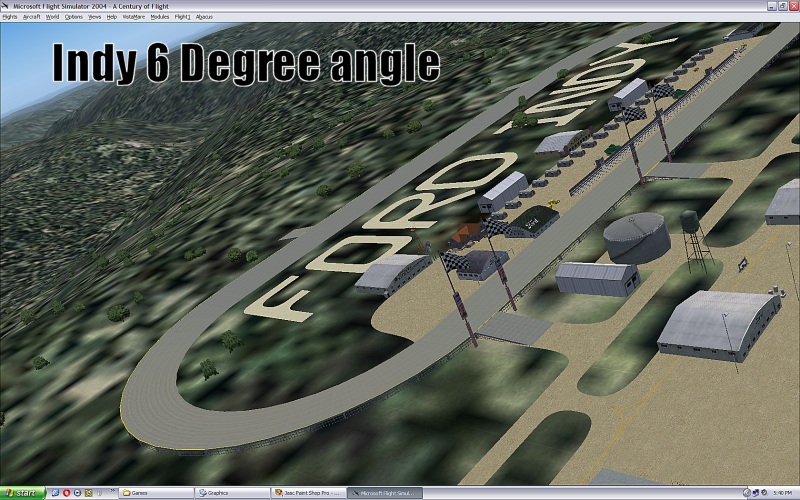Screen dimensions: 800x500
Task: Click the round system tray icon beside the clock
Action: [x=764, y=492]
